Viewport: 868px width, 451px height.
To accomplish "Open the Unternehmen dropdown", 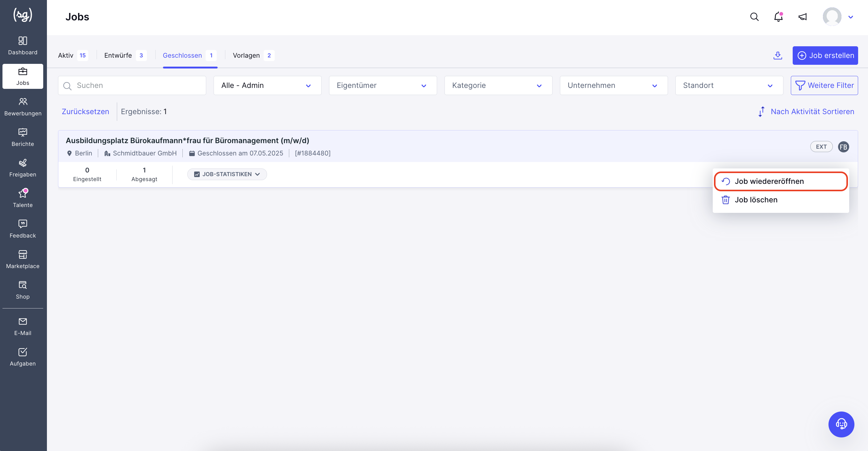I will coord(614,85).
